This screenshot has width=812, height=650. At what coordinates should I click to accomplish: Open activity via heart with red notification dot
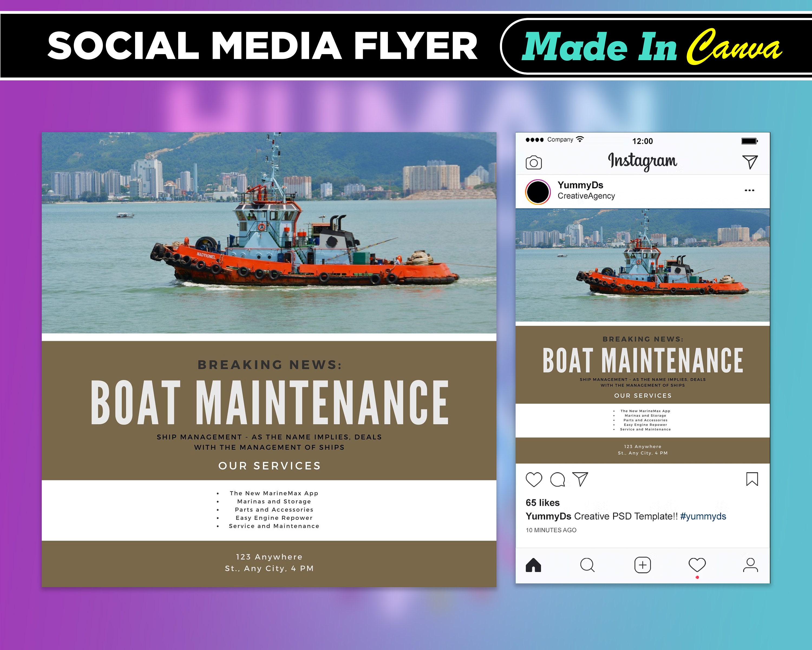(x=697, y=565)
